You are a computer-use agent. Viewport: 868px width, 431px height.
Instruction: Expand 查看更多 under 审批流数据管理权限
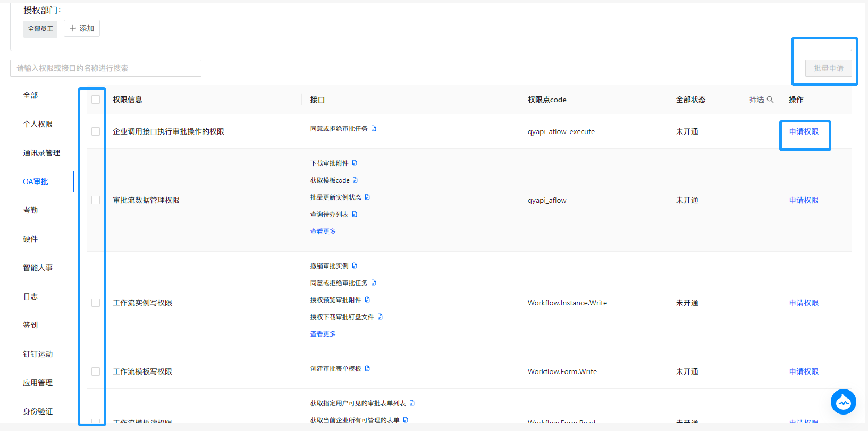[323, 231]
